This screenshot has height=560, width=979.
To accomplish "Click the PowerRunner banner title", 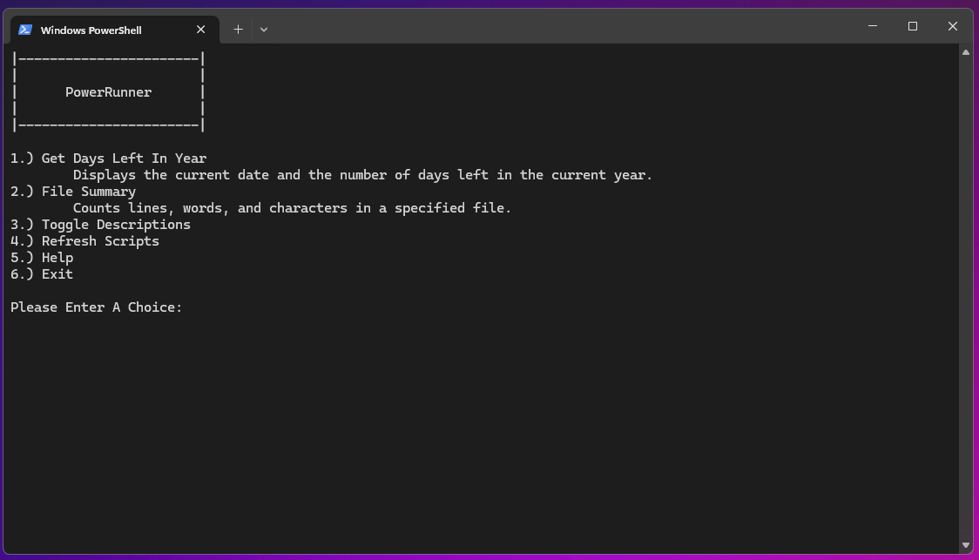I will 109,92.
